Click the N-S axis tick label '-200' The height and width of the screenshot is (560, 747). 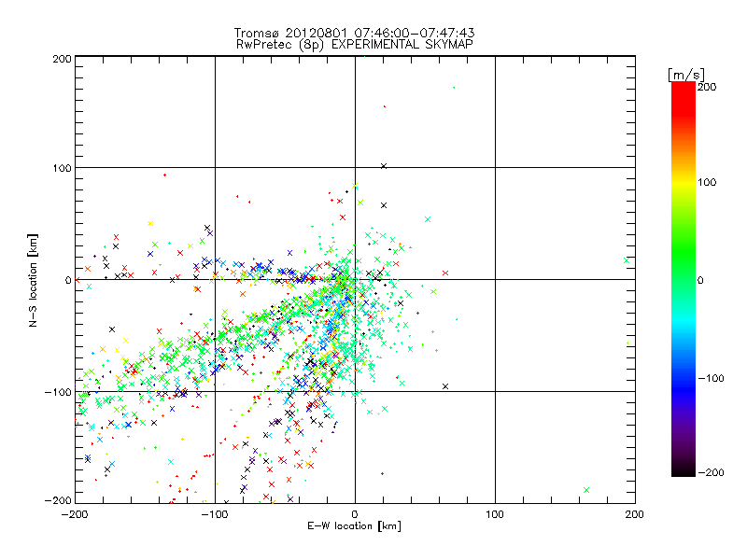[x=58, y=500]
